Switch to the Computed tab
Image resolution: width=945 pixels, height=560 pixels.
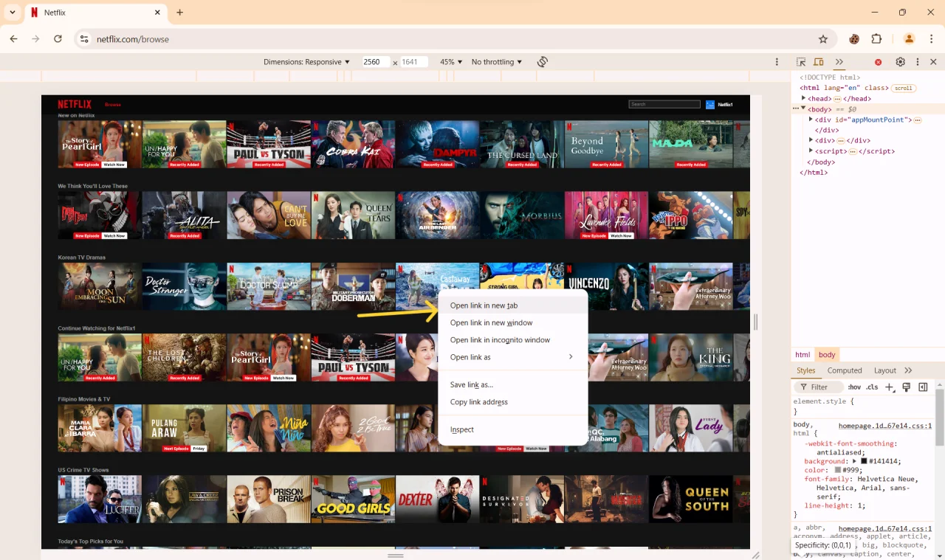tap(845, 370)
